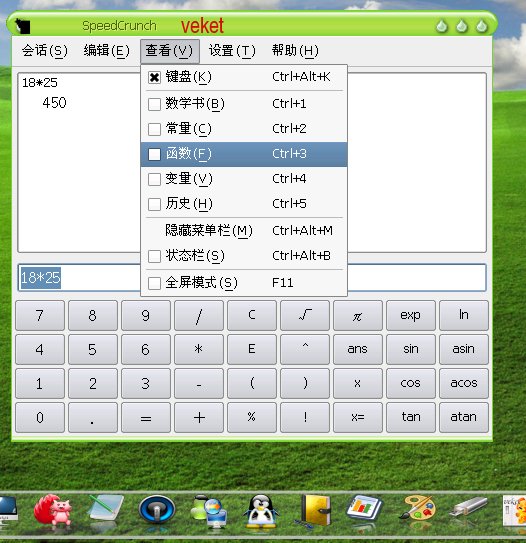This screenshot has height=543, width=526.
Task: Click the multiply * keypad button
Action: tap(199, 349)
